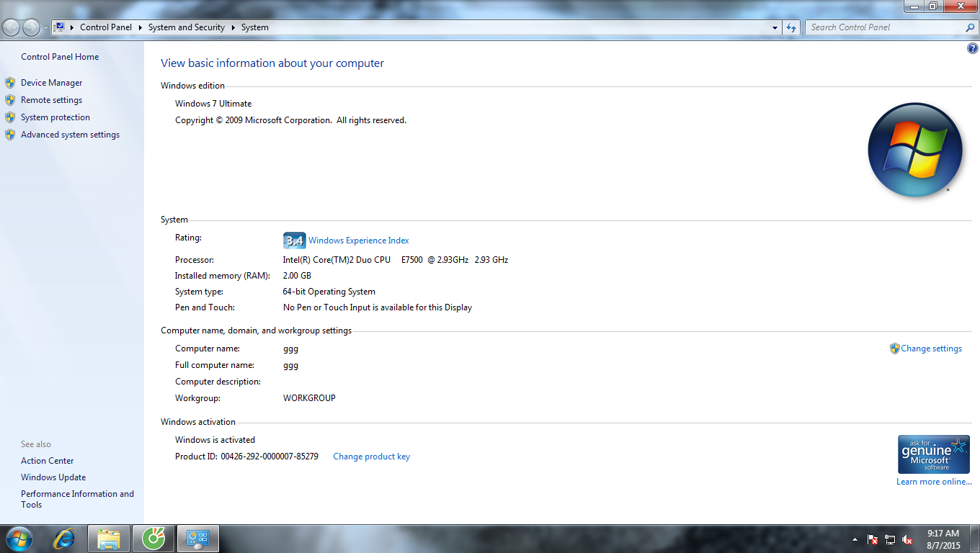
Task: Open System protection
Action: (x=55, y=117)
